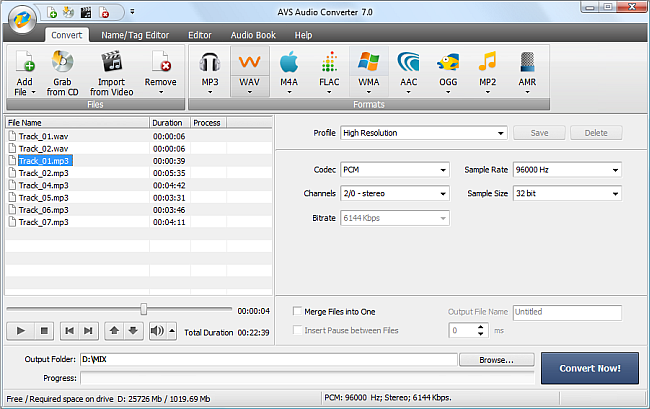Click the Add File ribbon button
The image size is (650, 409).
24,73
